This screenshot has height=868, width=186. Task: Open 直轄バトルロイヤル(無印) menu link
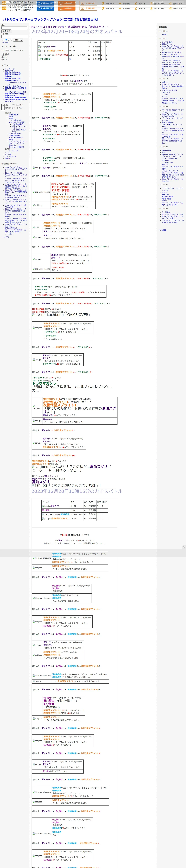coord(14,94)
